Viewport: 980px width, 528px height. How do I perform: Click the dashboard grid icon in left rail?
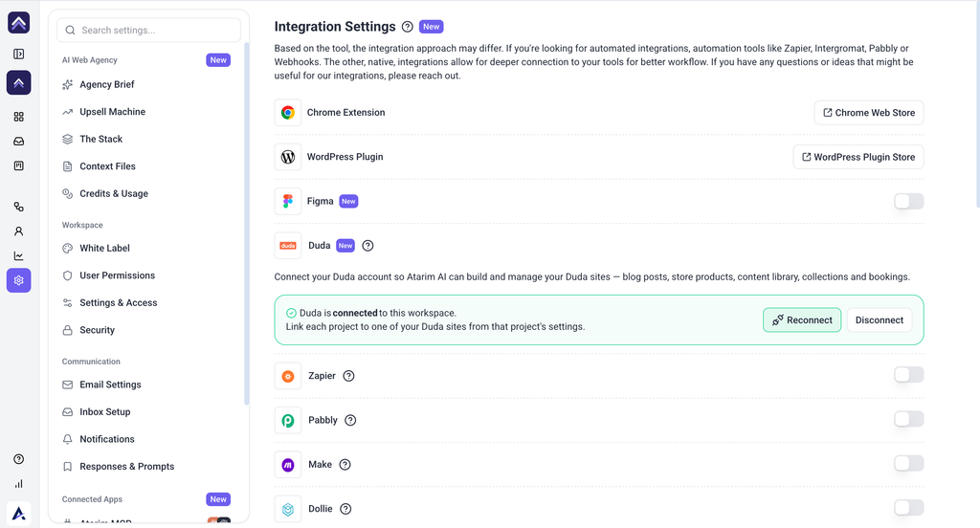(x=19, y=117)
